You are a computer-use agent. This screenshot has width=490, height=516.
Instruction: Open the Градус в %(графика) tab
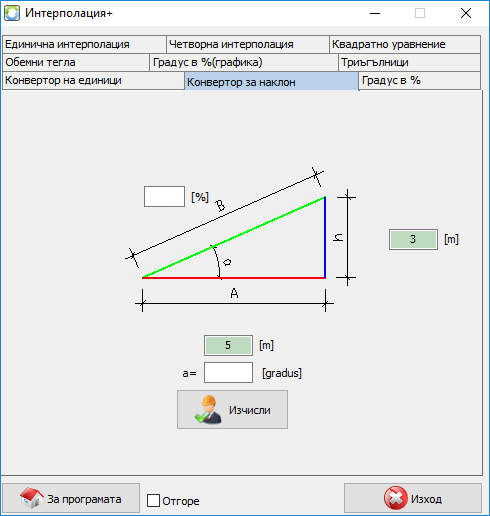[x=244, y=62]
